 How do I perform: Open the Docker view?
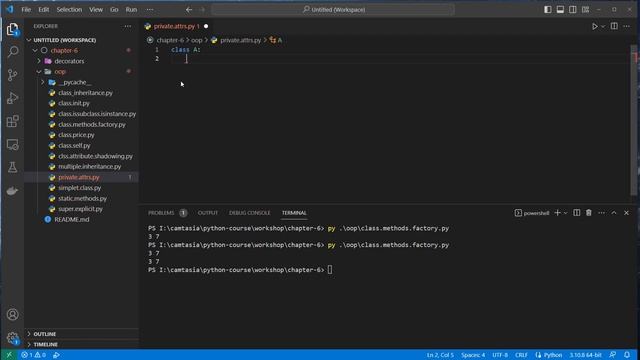click(13, 191)
